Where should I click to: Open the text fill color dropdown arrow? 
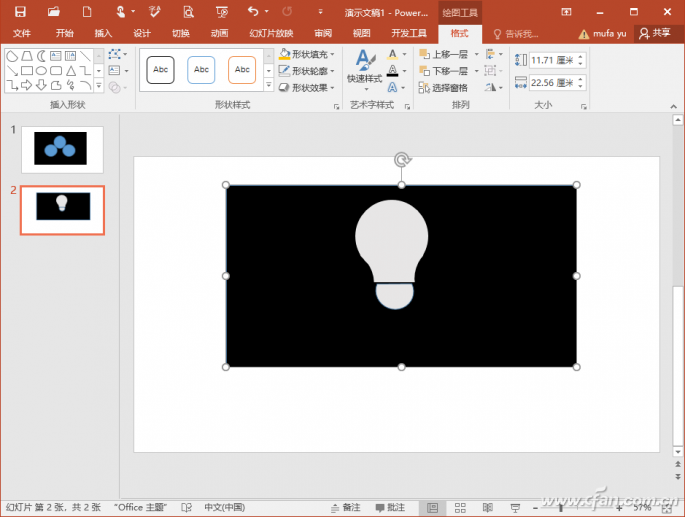click(x=405, y=54)
